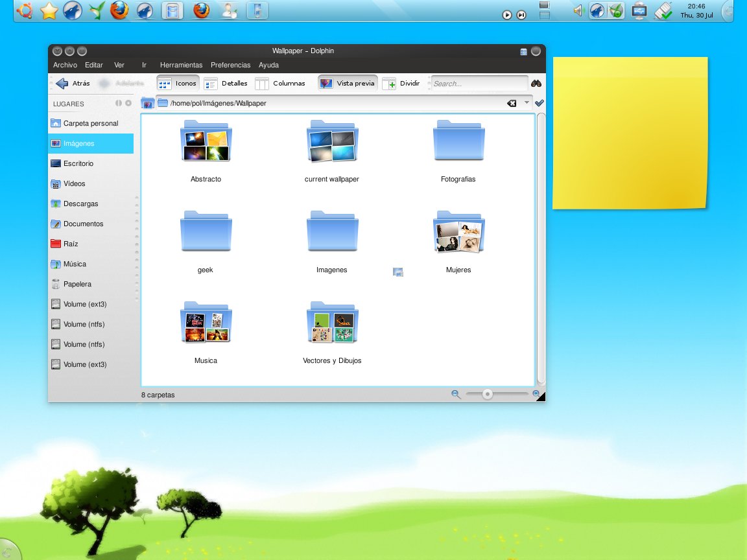Screen dimensions: 747x560
Task: Select the geek folder
Action: 206,241
